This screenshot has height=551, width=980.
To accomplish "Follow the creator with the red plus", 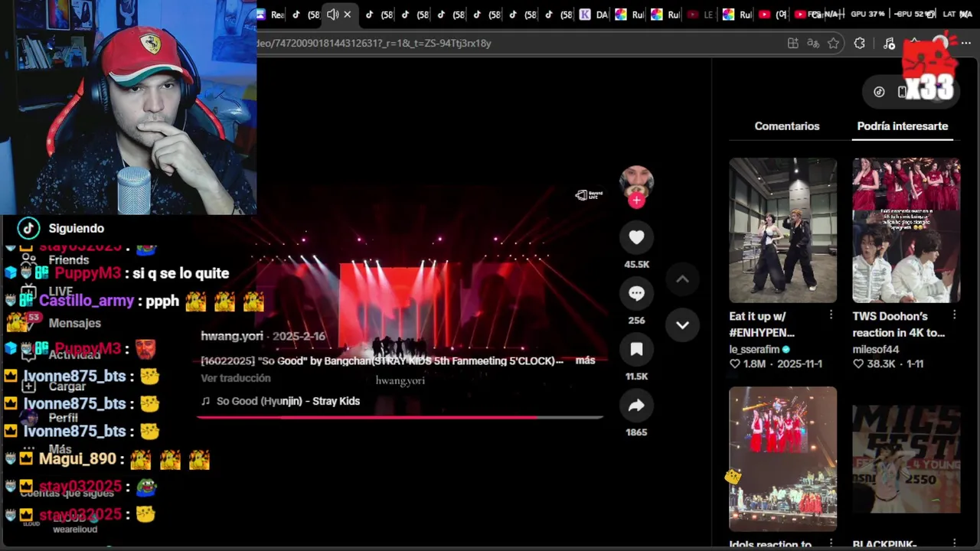I will click(x=636, y=201).
